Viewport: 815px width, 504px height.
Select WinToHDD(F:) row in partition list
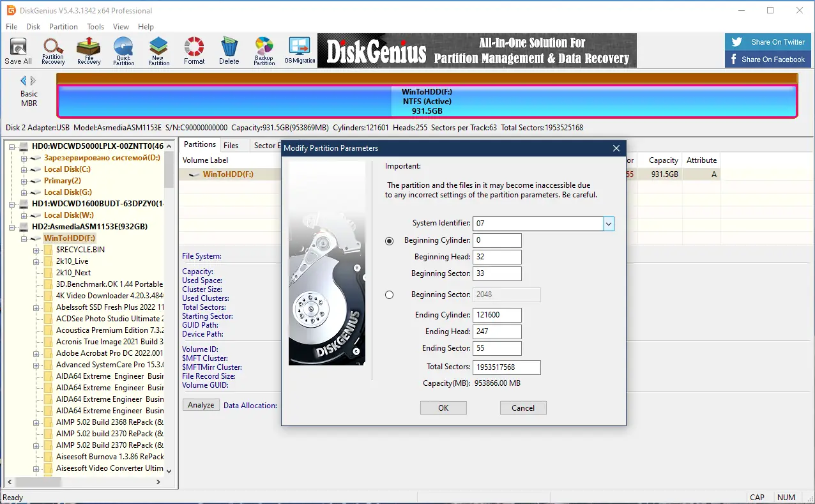450,174
